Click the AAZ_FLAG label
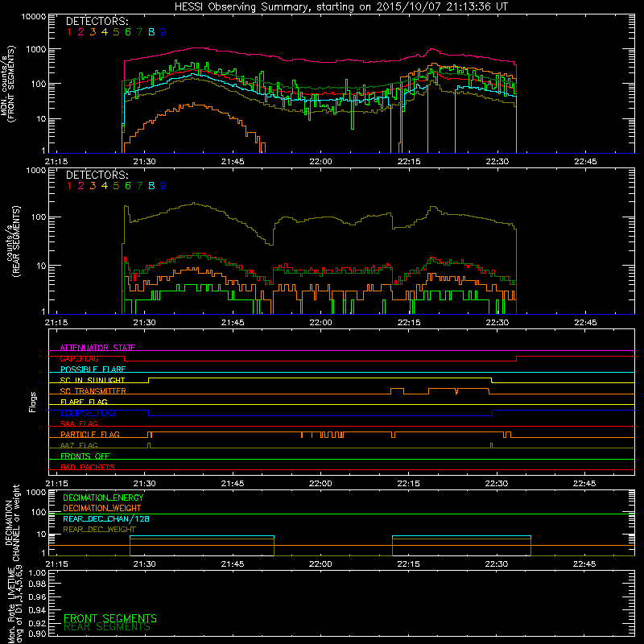Screen dimensions: 644x644 79,445
